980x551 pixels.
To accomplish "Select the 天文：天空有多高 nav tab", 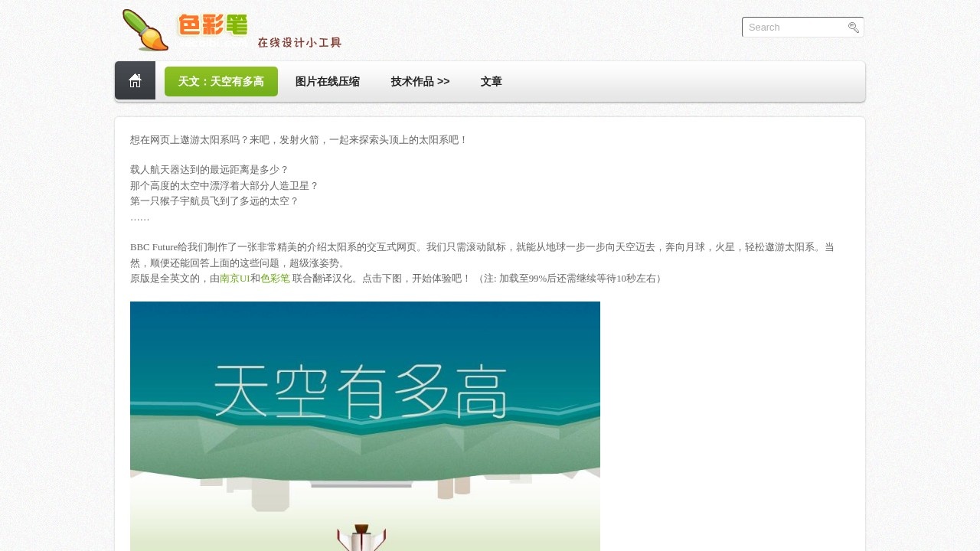I will 221,82.
